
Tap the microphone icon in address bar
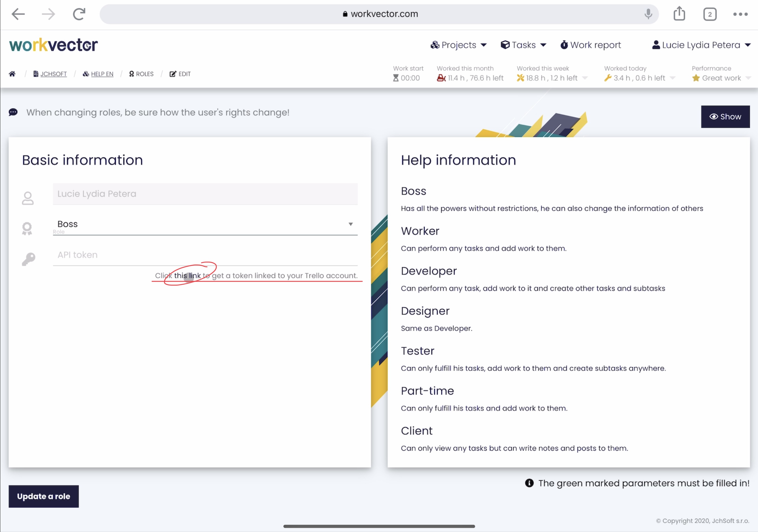648,14
